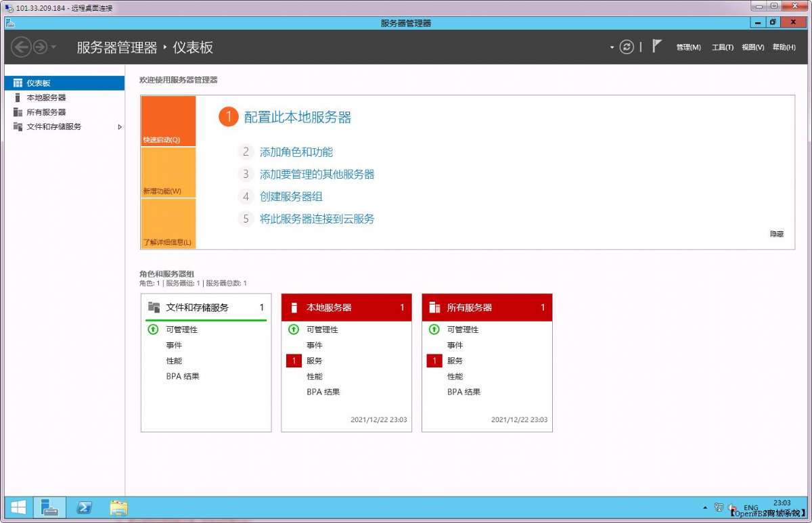Image resolution: width=812 pixels, height=523 pixels.
Task: Click the language indicator ENG in tray
Action: 751,507
